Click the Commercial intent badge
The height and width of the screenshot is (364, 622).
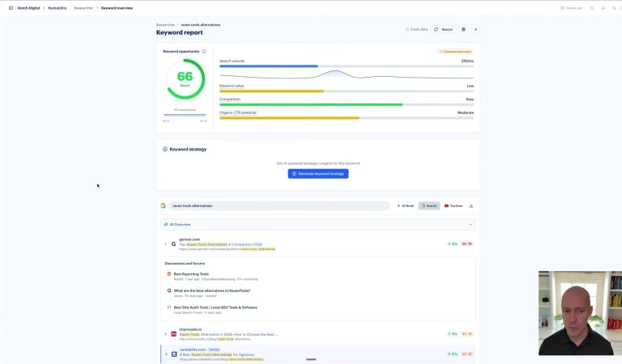[x=455, y=52]
